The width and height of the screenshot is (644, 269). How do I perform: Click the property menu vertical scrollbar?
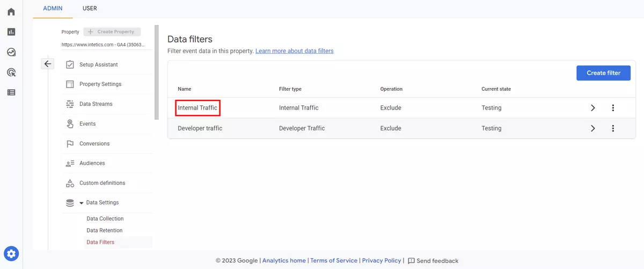[x=156, y=72]
